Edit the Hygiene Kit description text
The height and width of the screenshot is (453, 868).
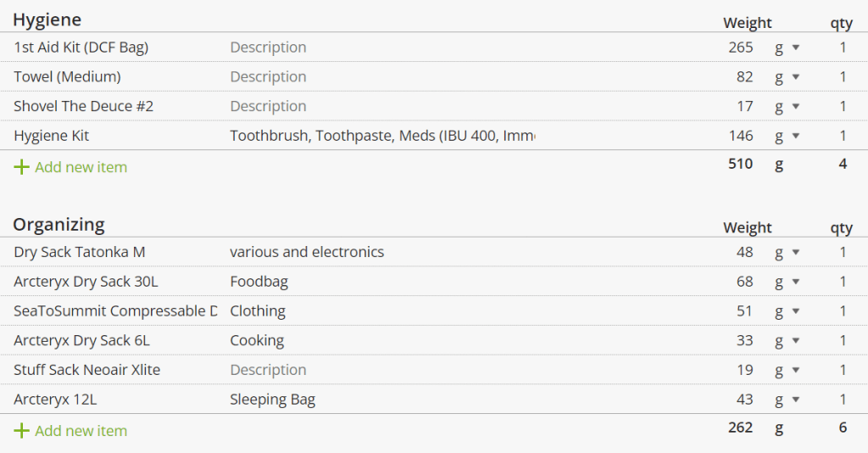click(381, 136)
